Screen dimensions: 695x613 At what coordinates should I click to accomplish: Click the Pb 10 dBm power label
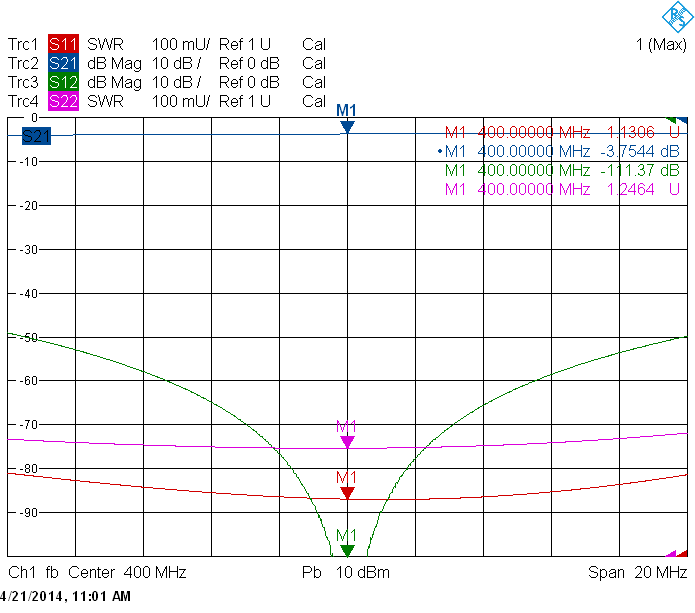tap(346, 572)
